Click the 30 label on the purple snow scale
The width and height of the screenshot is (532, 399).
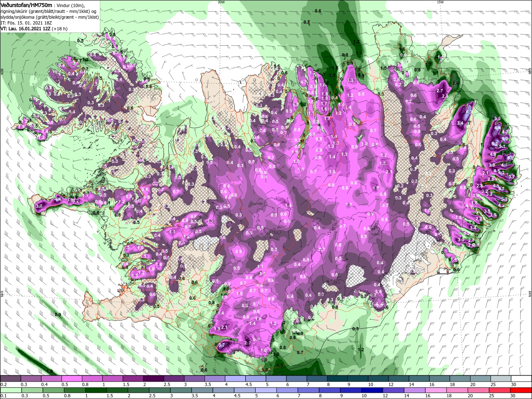click(x=514, y=384)
